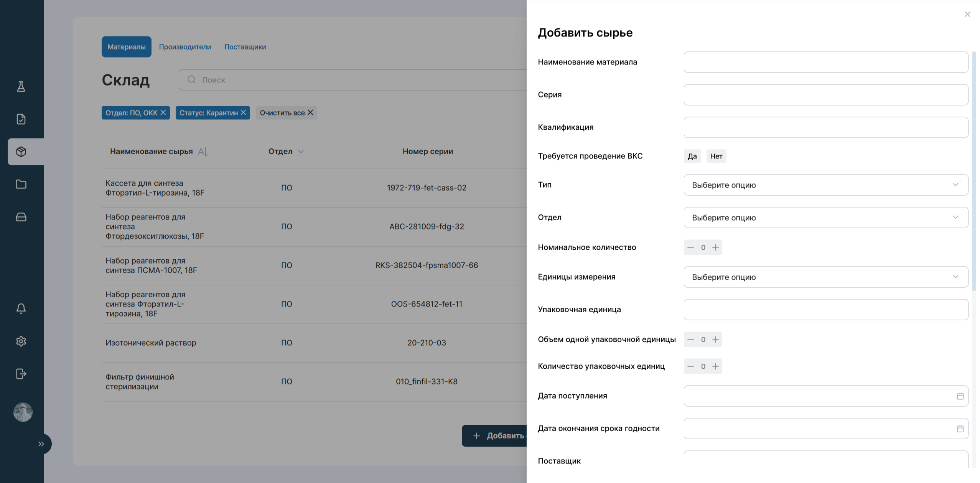
Task: Open the lab flask section in sidebar
Action: point(21,87)
